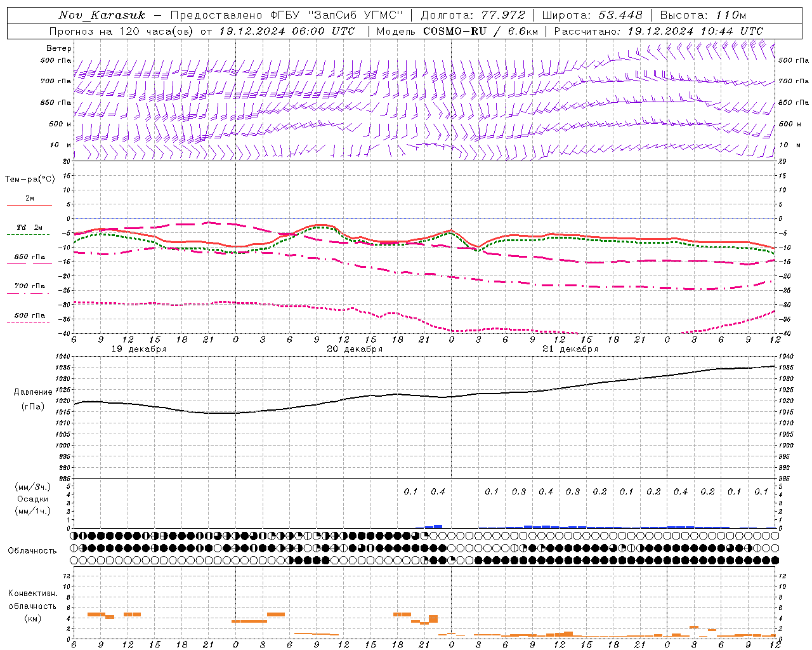Click the 'Широта: 53.448' latitude value
Screen dimensions: 812x650
coord(592,15)
